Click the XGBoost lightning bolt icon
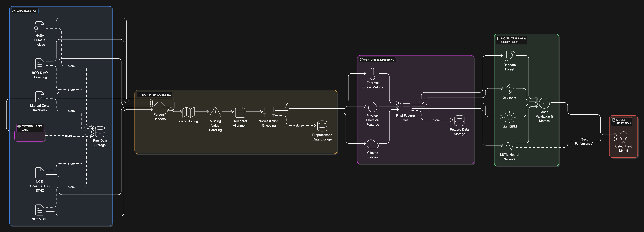This screenshot has width=644, height=232. point(509,89)
